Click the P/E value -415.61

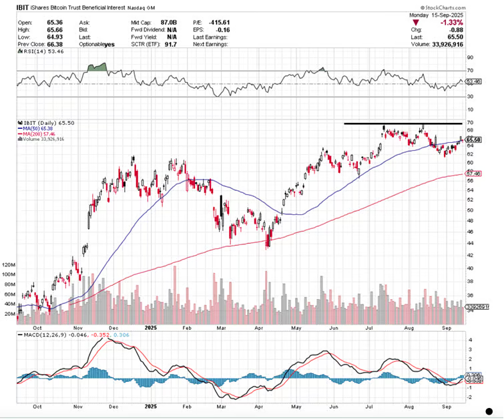pos(219,23)
